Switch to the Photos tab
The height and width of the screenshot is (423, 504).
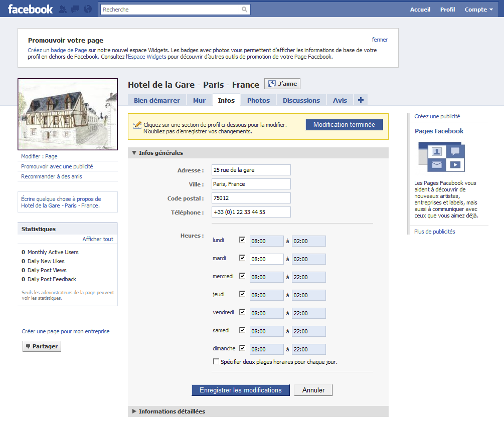tap(258, 100)
